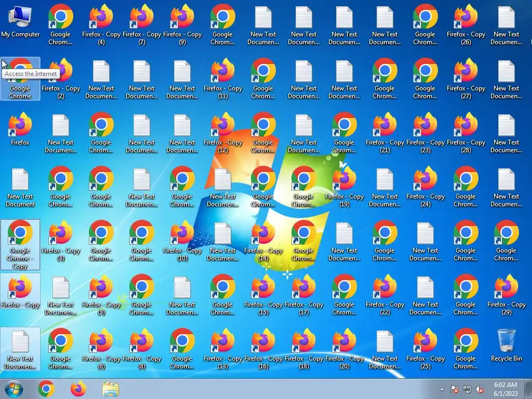The height and width of the screenshot is (399, 532).
Task: Open the taskbar clock showing 6:02 AM
Action: pyautogui.click(x=506, y=389)
